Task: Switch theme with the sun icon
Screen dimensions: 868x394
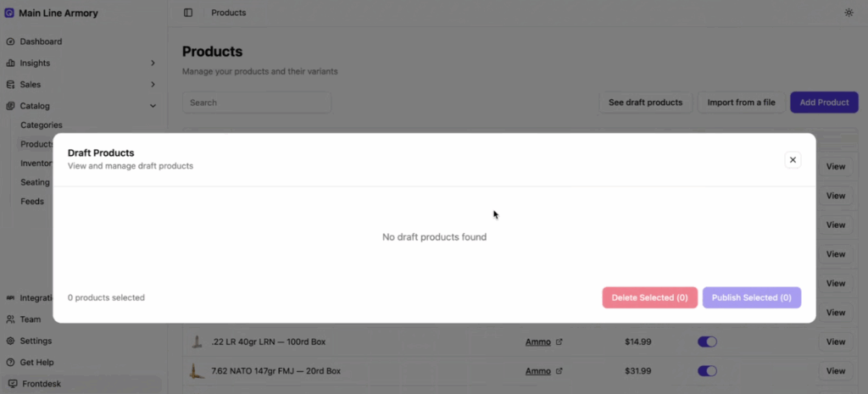Action: click(x=849, y=13)
